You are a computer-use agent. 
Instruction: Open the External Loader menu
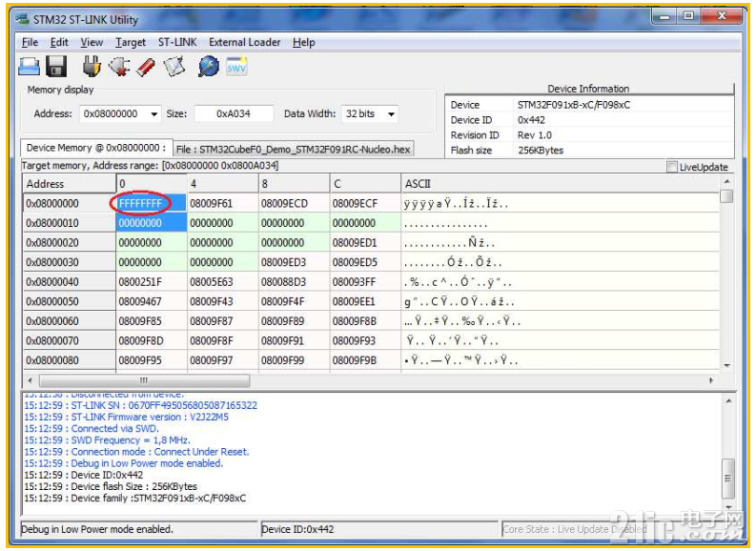[244, 43]
